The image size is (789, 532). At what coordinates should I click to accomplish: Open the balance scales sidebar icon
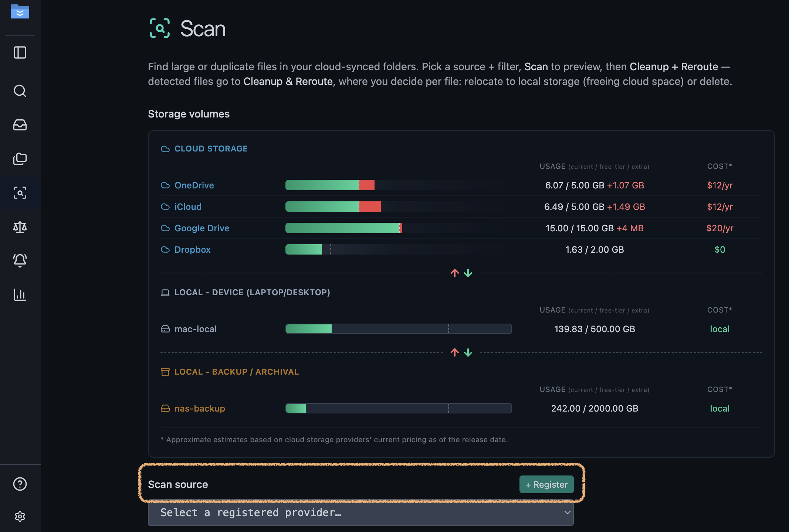pos(20,227)
